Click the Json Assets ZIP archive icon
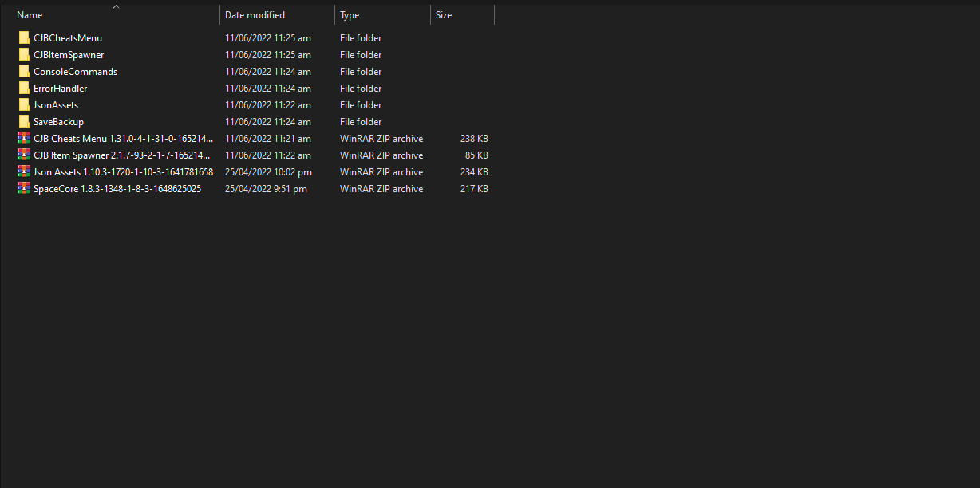 pos(24,171)
